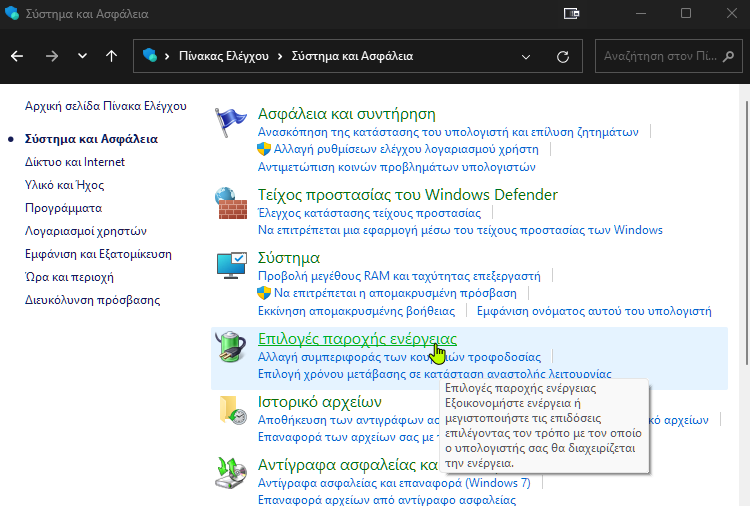Image resolution: width=750 pixels, height=506 pixels.
Task: Open Προγράμματα category
Action: tap(63, 208)
